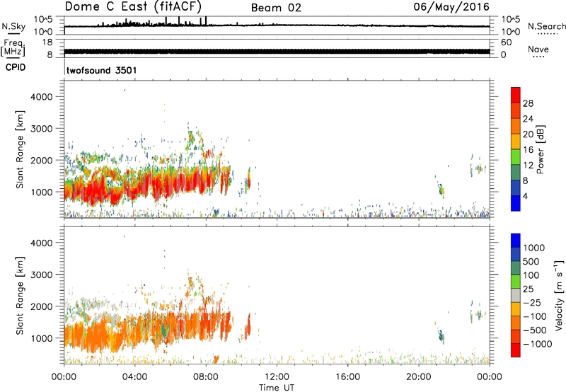
Task: Click the 'Power [dB]' color bar title
Action: pos(541,149)
